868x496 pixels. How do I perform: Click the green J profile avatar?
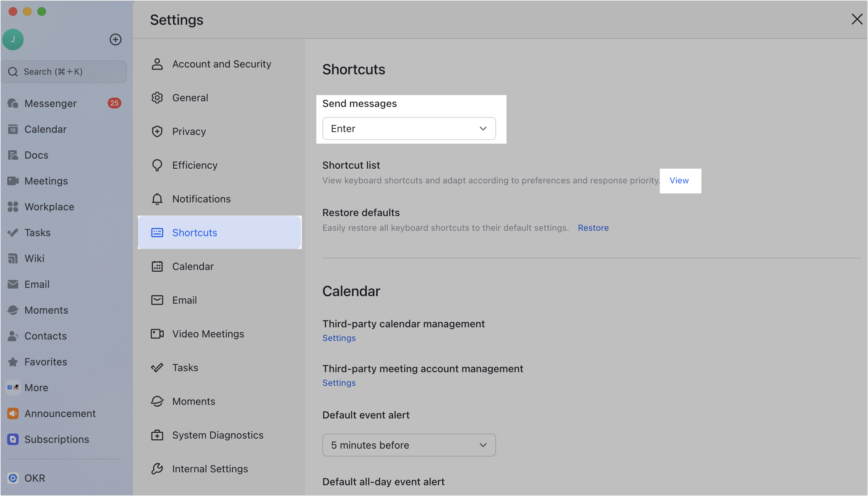coord(13,39)
